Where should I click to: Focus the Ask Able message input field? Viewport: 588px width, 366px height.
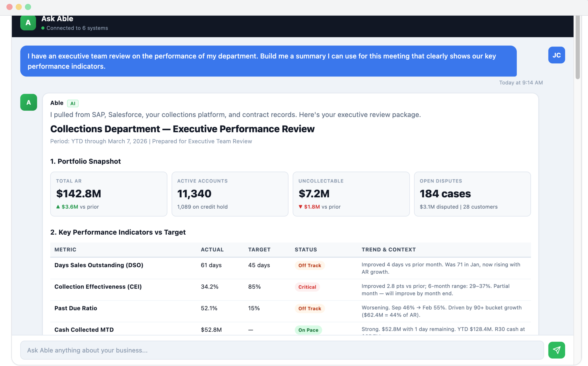[282, 350]
